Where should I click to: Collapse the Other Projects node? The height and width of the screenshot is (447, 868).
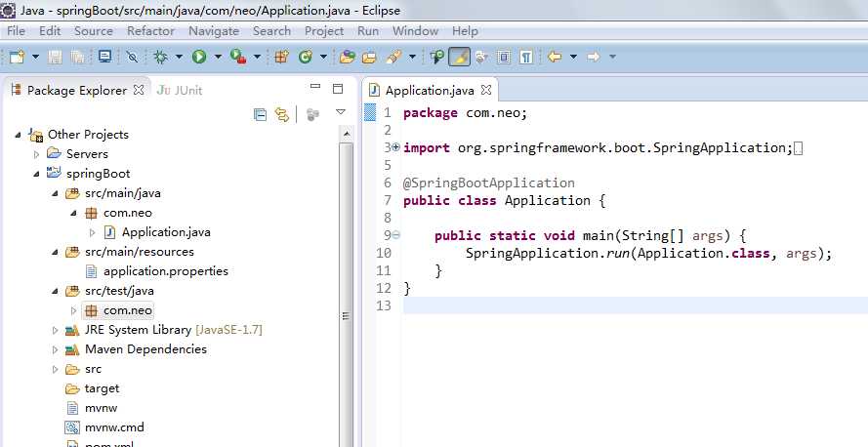(x=18, y=135)
